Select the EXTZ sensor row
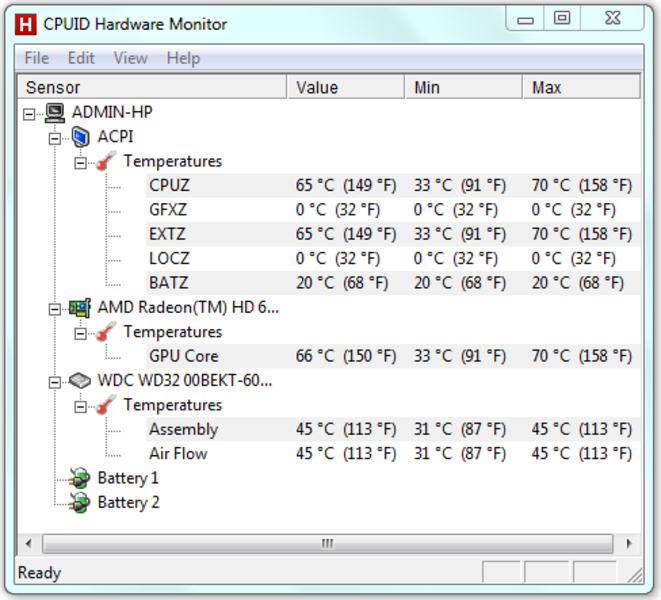Viewport: 661px width, 600px height. pyautogui.click(x=393, y=234)
